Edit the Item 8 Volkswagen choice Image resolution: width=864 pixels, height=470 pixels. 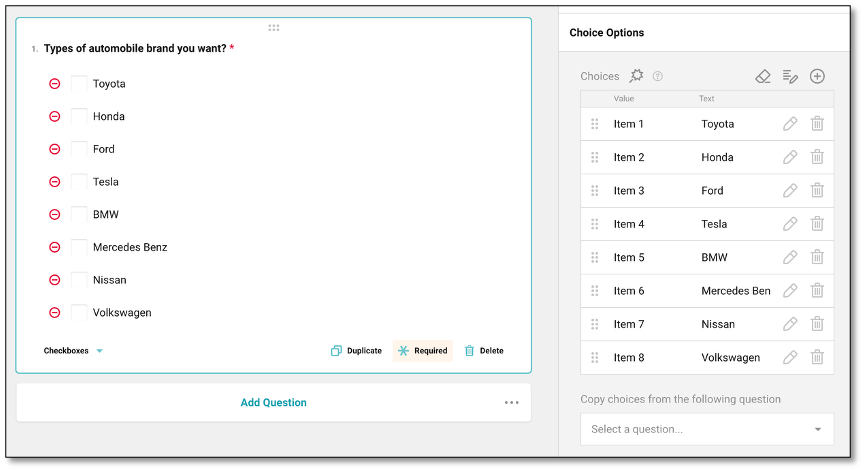tap(790, 358)
